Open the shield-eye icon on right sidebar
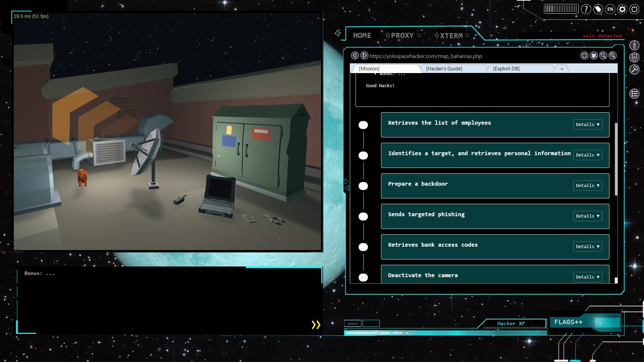Image resolution: width=644 pixels, height=362 pixels. point(634,57)
